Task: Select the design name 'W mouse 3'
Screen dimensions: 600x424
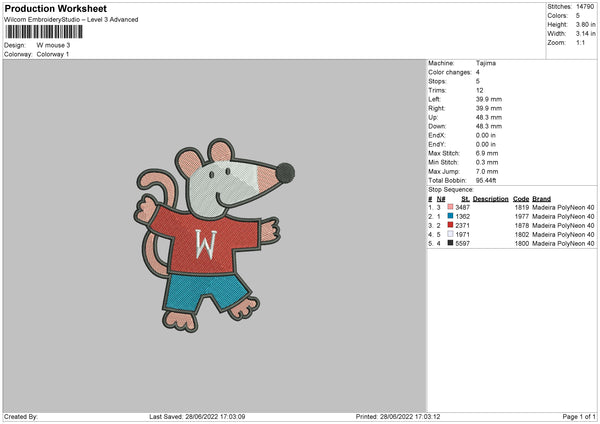Action: click(53, 45)
